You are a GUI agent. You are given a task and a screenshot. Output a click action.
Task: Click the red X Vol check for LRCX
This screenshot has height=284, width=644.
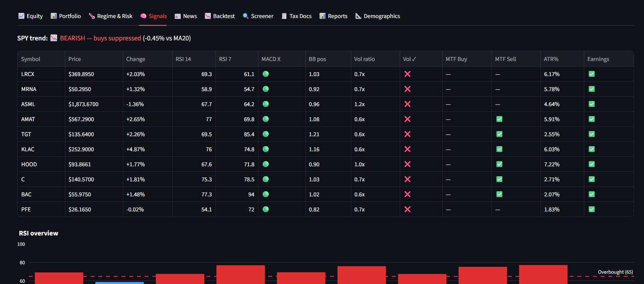coord(407,74)
